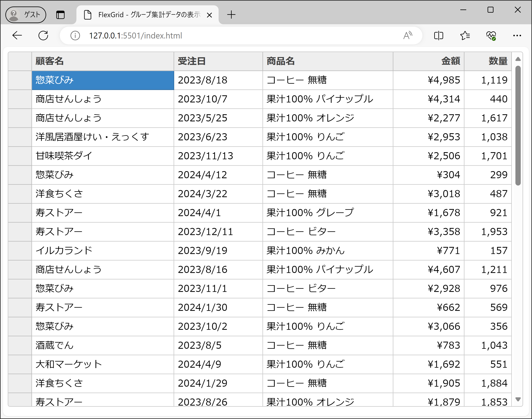The width and height of the screenshot is (532, 419).
Task: Select date cell 2023/8/16
Action: [218, 270]
